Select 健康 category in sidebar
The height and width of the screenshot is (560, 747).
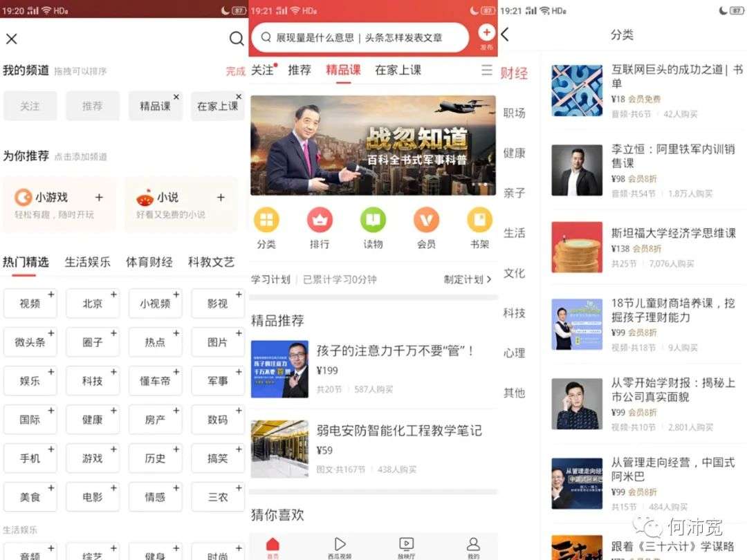(514, 153)
